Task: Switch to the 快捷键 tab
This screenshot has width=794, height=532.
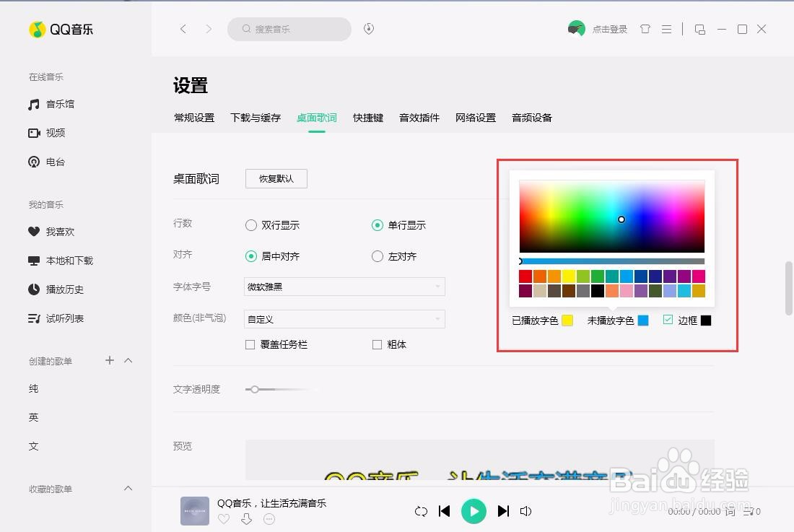Action: click(x=368, y=118)
